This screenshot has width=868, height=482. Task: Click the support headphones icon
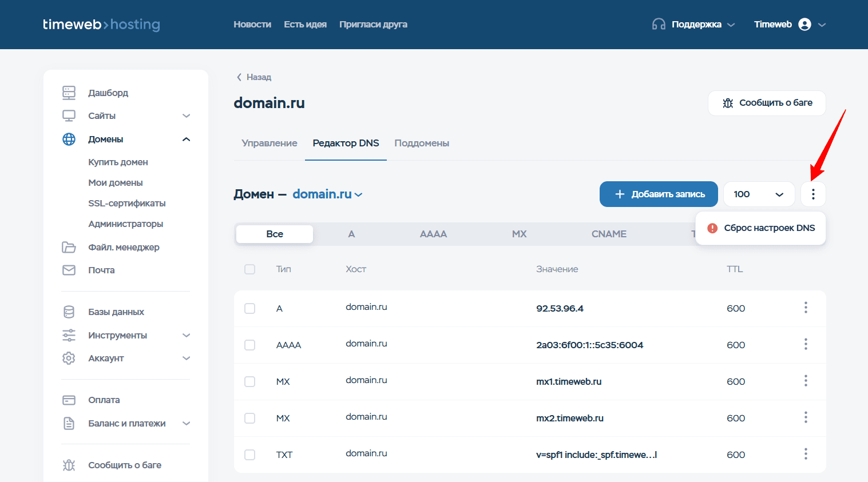(x=659, y=24)
